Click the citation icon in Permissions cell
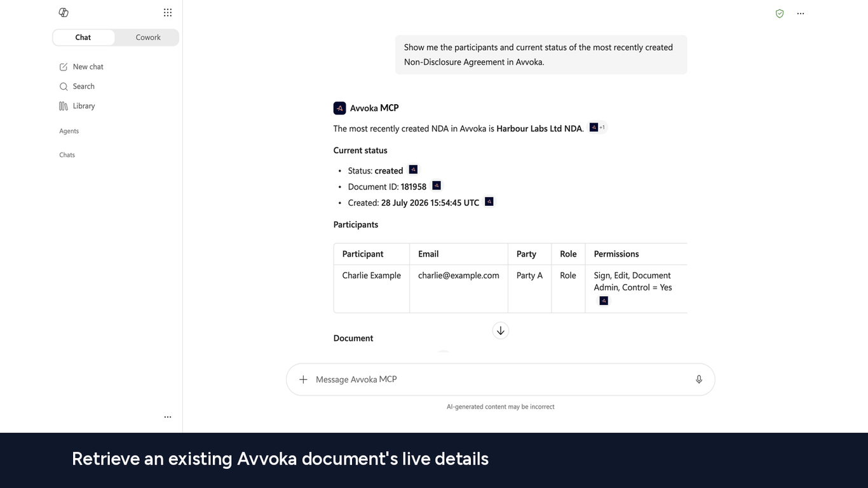The image size is (868, 488). click(604, 301)
